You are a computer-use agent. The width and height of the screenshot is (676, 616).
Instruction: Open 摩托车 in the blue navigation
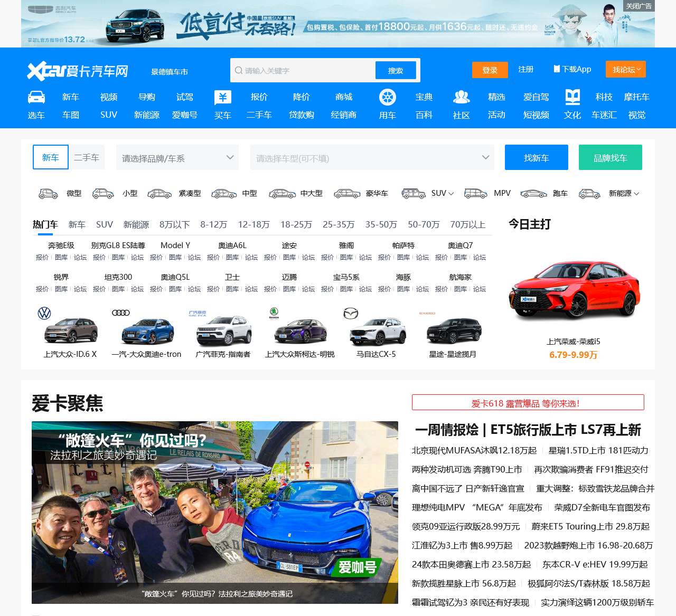(637, 97)
